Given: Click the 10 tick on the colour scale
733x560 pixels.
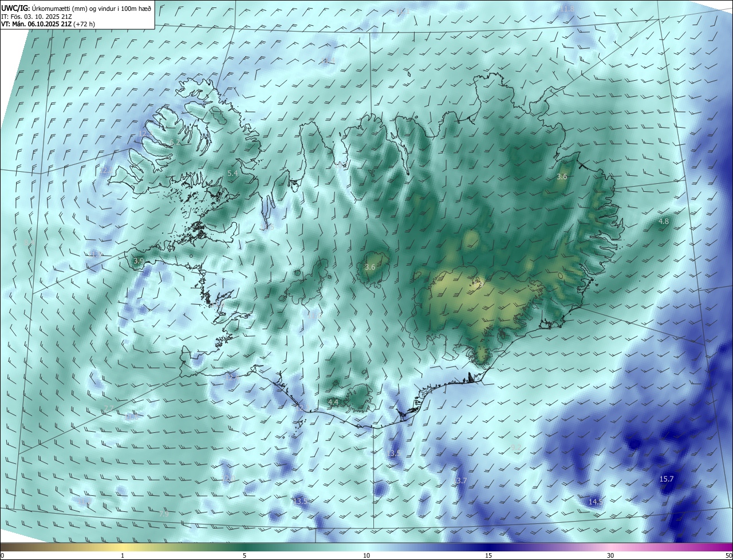Looking at the screenshot, I should point(366,555).
